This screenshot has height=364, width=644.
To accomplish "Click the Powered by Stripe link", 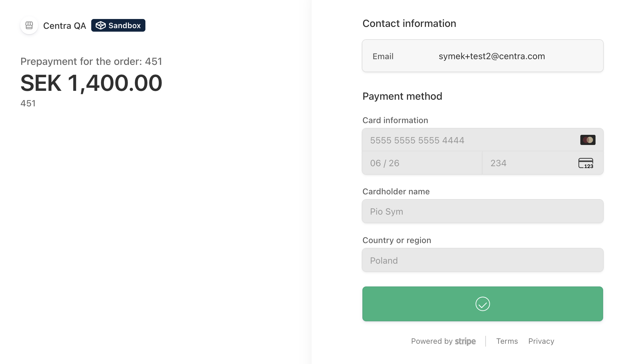I will pos(443,341).
